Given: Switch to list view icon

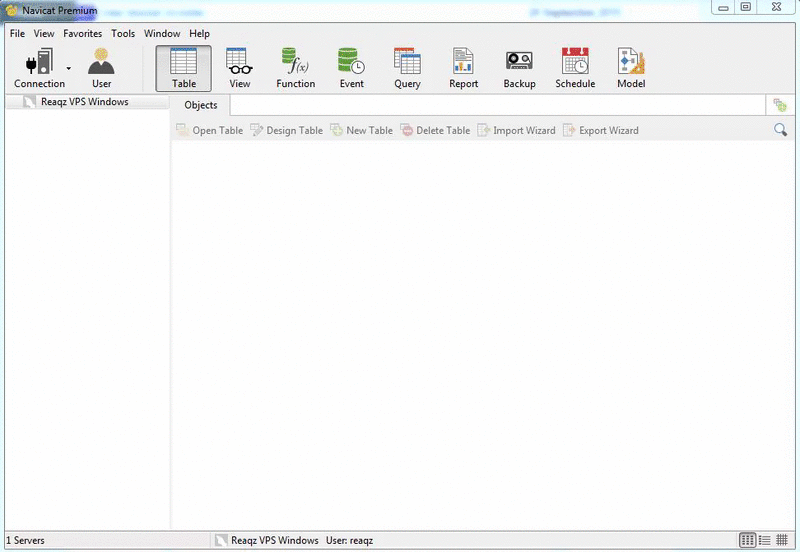Looking at the screenshot, I should [764, 540].
